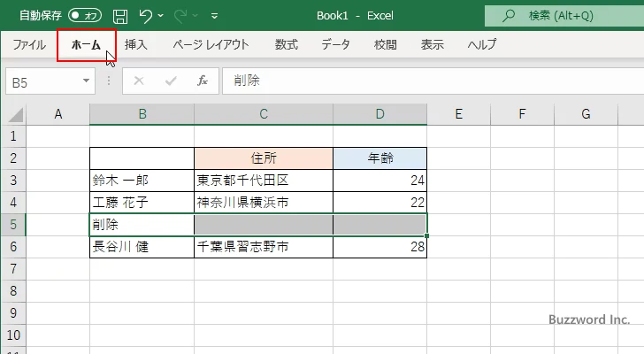
Task: Click the grey selected cell C5
Action: pyautogui.click(x=264, y=225)
